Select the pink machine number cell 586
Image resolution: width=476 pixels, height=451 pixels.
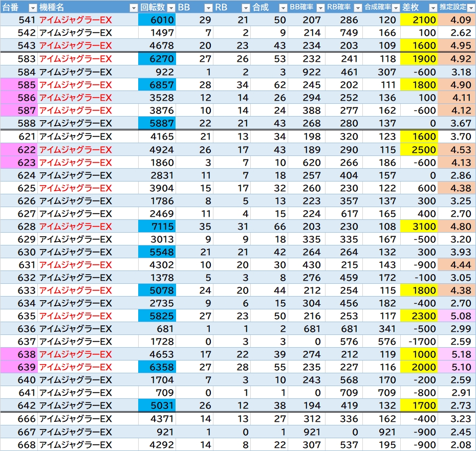[x=19, y=97]
